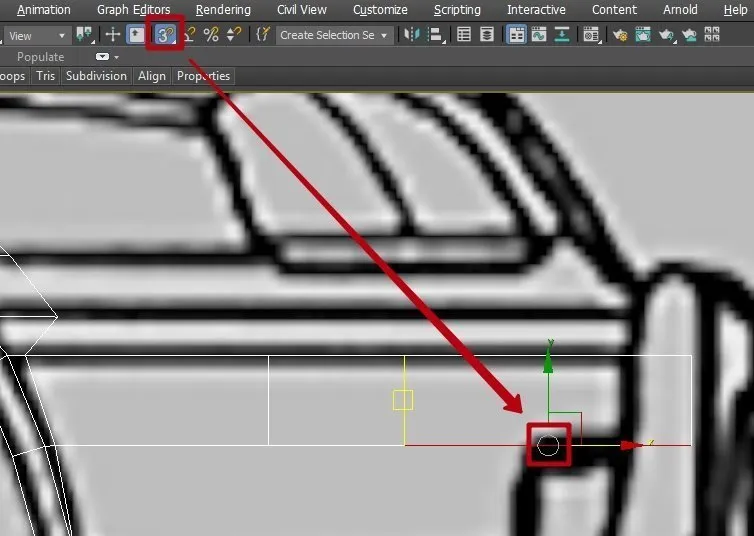Click the Select and Manipulate icon
754x536 pixels.
(136, 34)
